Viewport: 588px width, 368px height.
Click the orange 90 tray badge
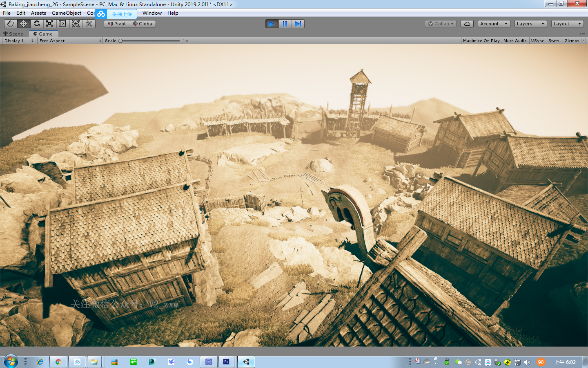(541, 362)
